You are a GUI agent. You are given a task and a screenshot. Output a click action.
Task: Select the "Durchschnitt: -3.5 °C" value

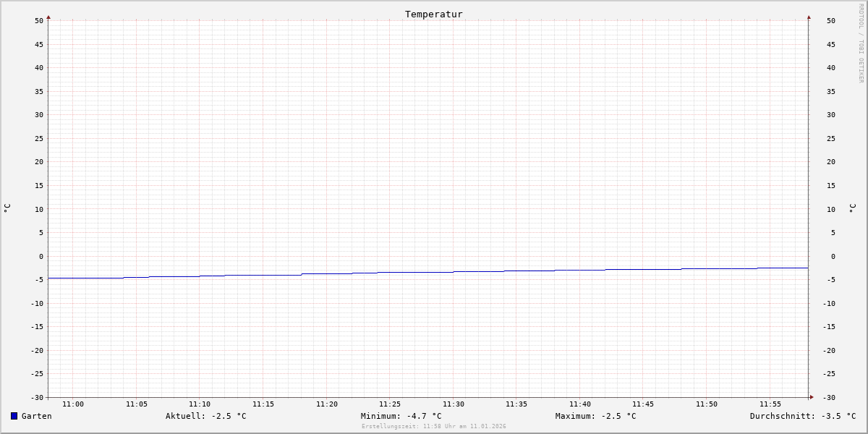point(803,416)
